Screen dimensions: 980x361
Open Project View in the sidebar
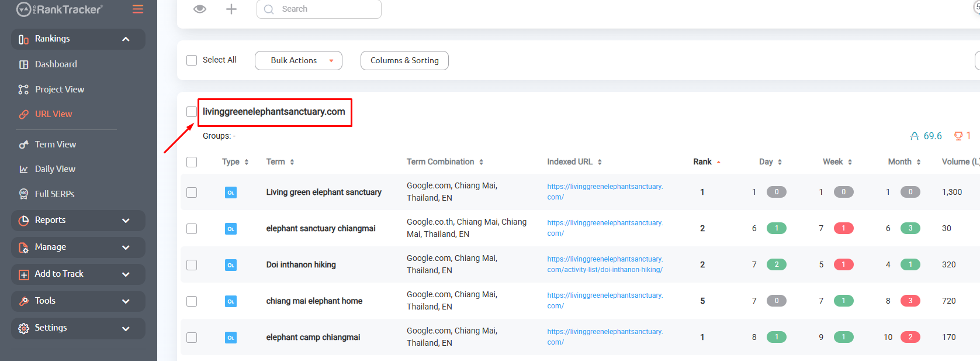tap(59, 90)
